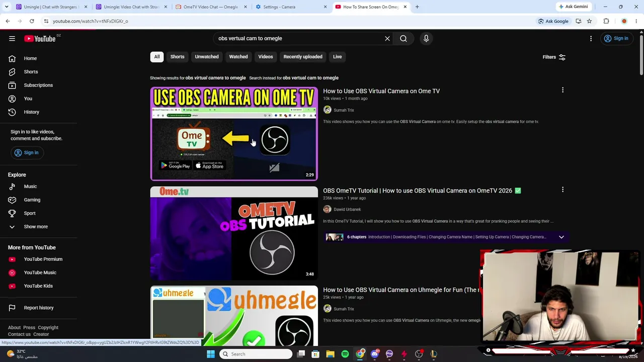Start voice search with the microphone icon
644x362 pixels.
(x=426, y=38)
